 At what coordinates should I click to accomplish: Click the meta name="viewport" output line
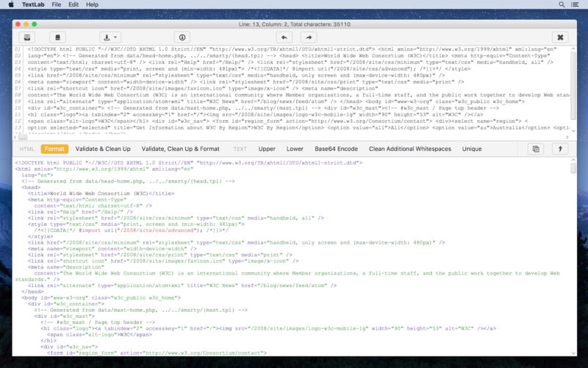(x=112, y=249)
